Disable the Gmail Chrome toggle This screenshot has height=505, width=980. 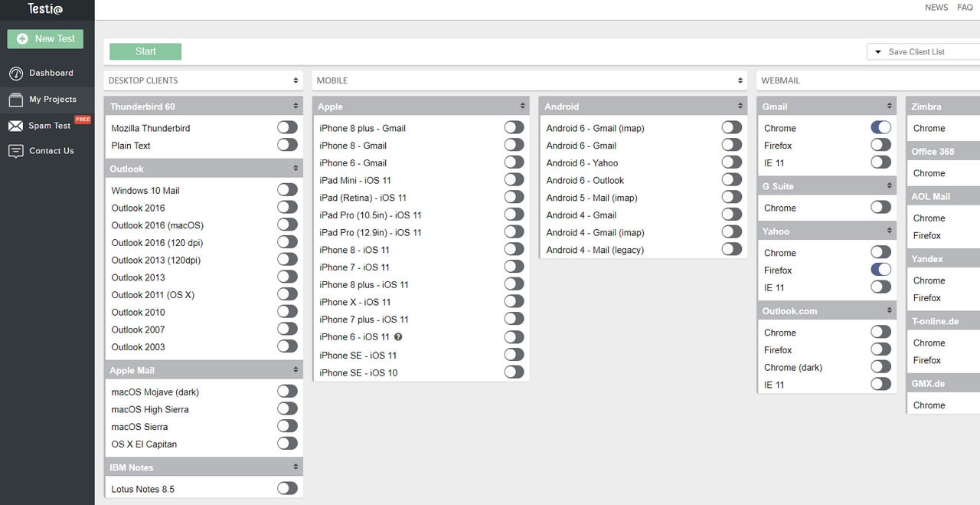880,127
